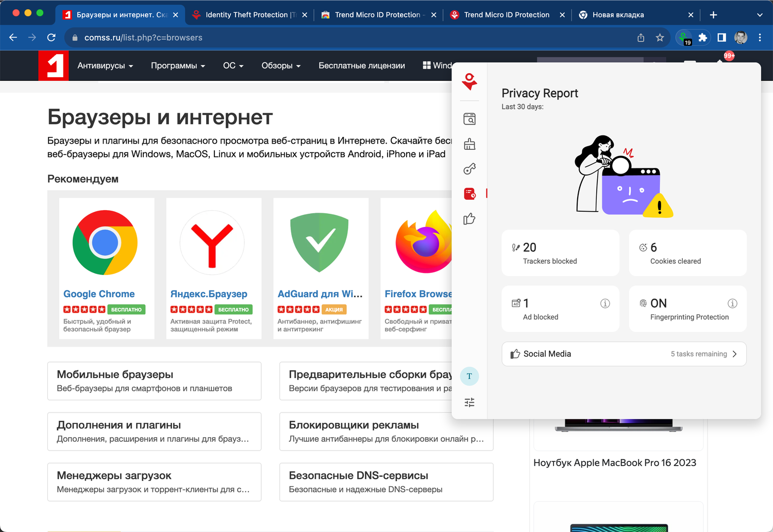This screenshot has height=532, width=773.
Task: Open the 6 Cookies cleared card
Action: pos(688,253)
